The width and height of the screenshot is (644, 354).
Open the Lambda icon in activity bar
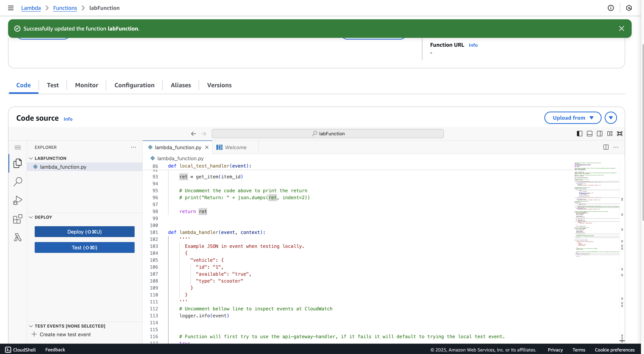[18, 237]
